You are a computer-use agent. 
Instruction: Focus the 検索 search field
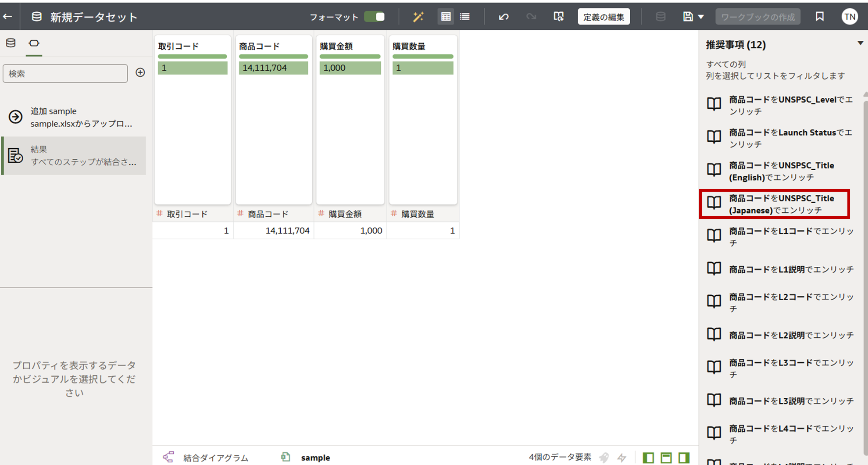pyautogui.click(x=65, y=74)
